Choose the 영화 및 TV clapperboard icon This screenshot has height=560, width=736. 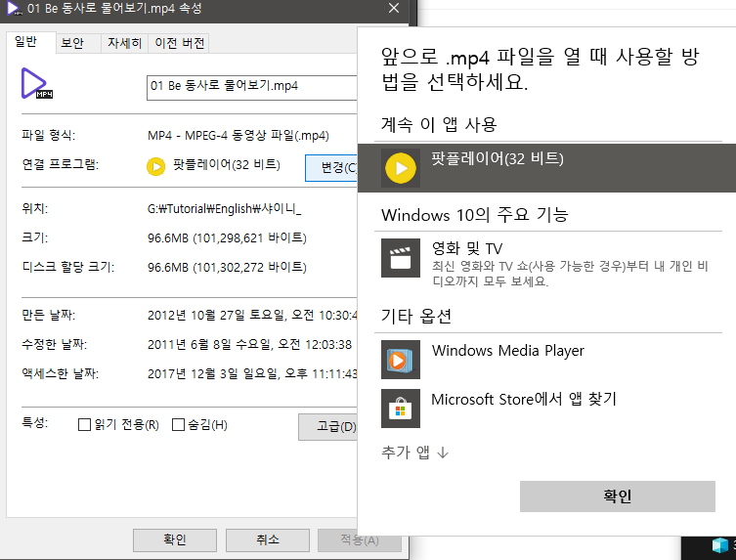click(401, 258)
